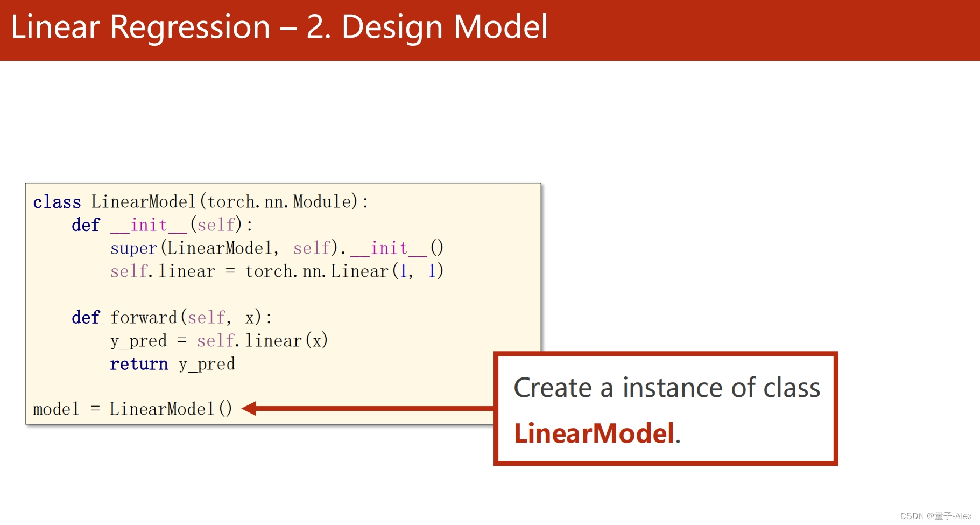Click the line 'y_pred = self.linear(x)'

[x=219, y=341]
